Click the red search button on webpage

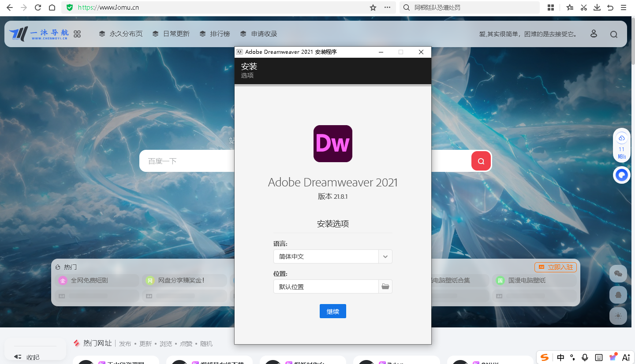(481, 161)
